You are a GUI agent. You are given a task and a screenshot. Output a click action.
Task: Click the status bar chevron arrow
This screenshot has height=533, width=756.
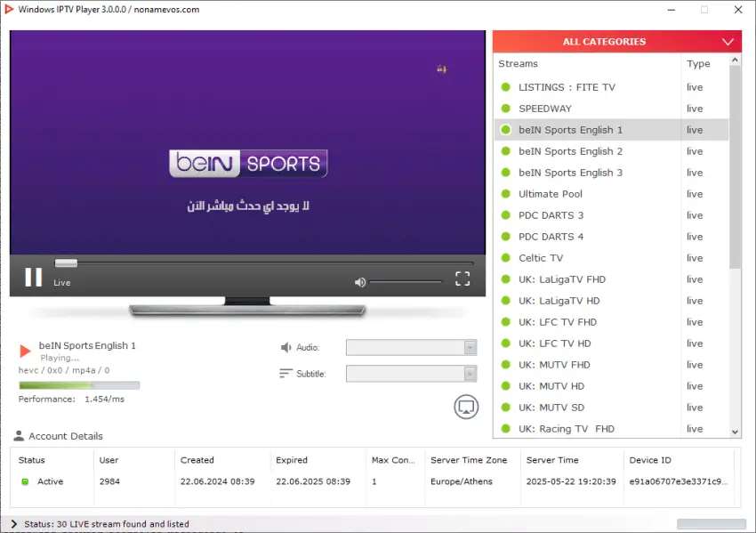point(13,524)
